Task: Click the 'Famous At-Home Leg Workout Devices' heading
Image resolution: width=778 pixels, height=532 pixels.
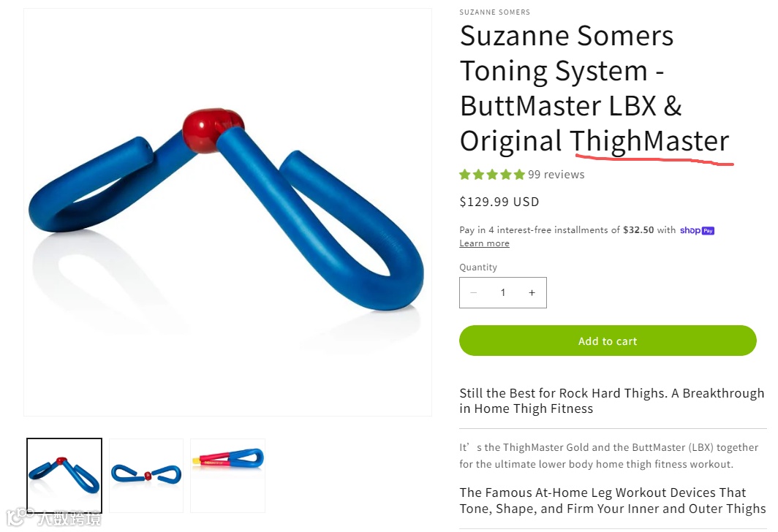Action: pyautogui.click(x=613, y=501)
